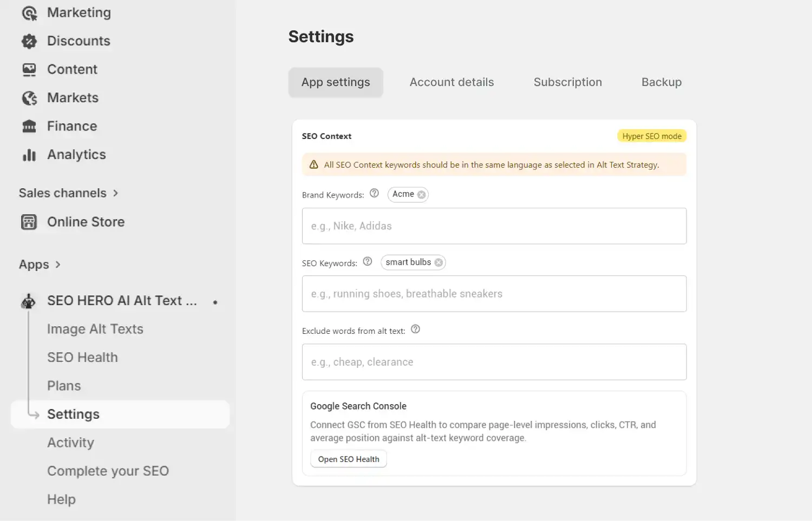Click the Settings page title

click(321, 37)
